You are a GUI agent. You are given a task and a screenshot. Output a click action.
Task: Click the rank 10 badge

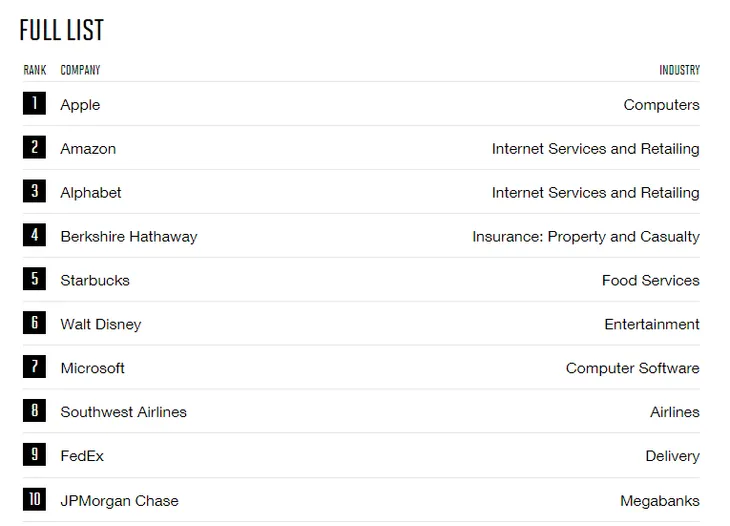pos(34,499)
